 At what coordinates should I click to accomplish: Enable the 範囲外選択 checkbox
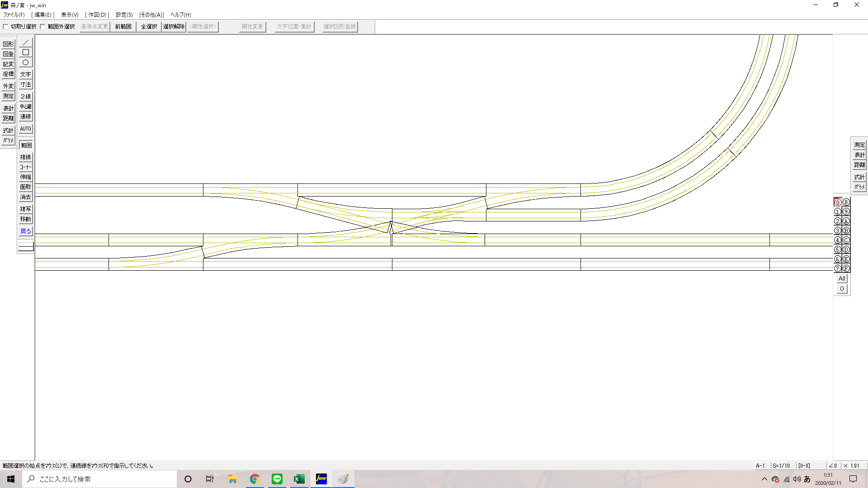(43, 27)
